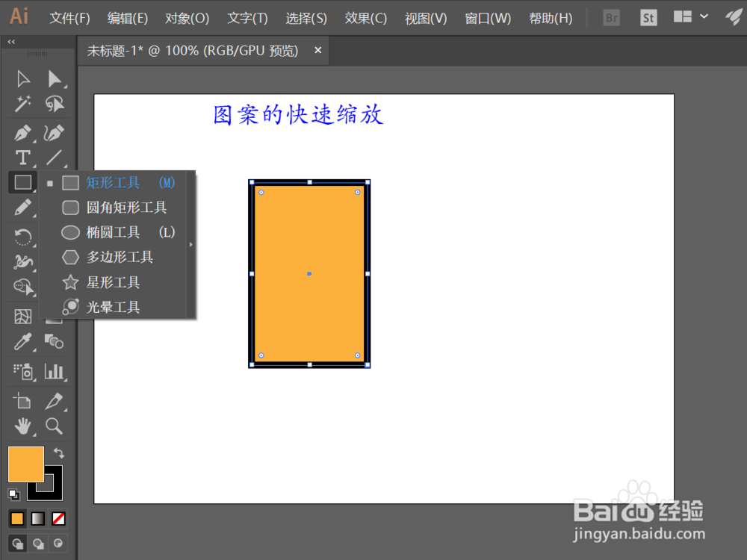Select the Shape Builder tool
The image size is (747, 560).
(22, 286)
